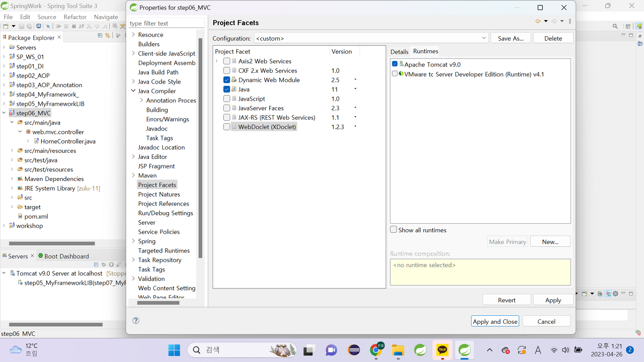644x362 pixels.
Task: Click the Suspend debug toolbar icon
Action: (66, 26)
